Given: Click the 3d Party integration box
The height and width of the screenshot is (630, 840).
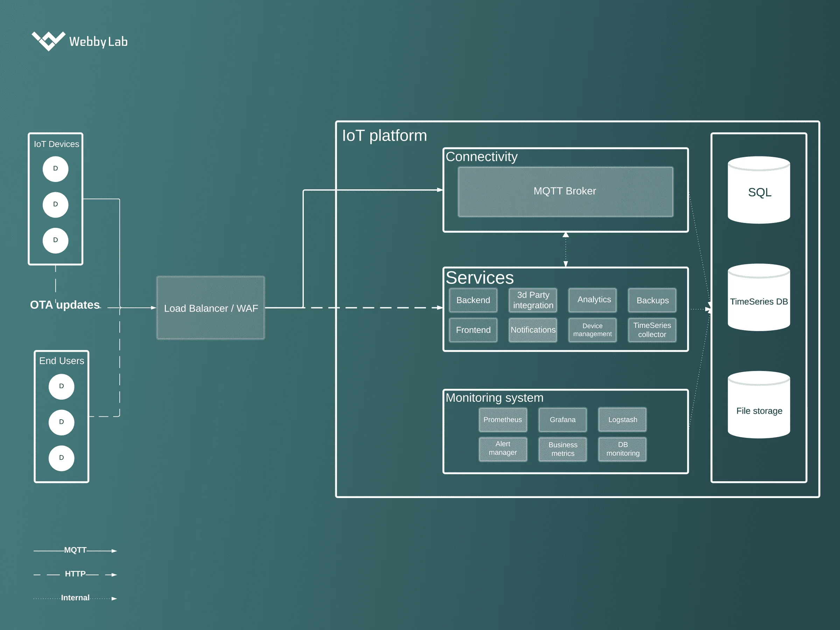Looking at the screenshot, I should click(533, 300).
